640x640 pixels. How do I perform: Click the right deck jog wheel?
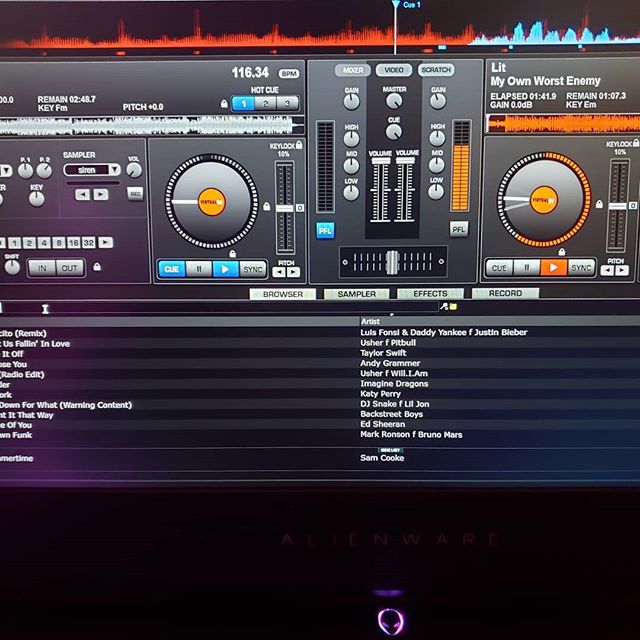pos(544,200)
